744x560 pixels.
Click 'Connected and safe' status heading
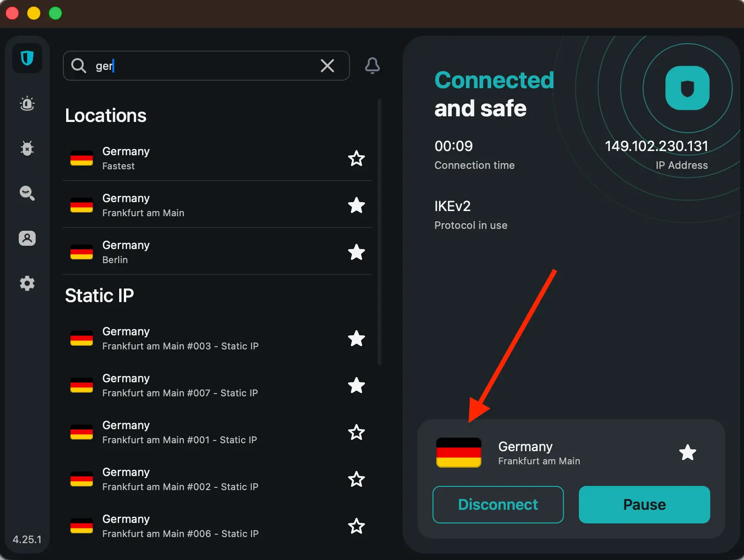point(494,94)
